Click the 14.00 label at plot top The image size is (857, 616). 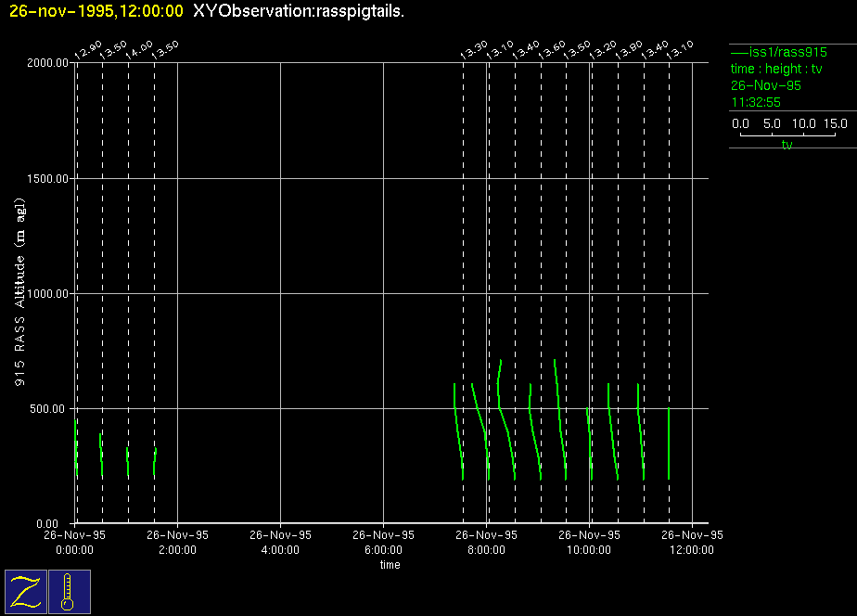(x=139, y=50)
